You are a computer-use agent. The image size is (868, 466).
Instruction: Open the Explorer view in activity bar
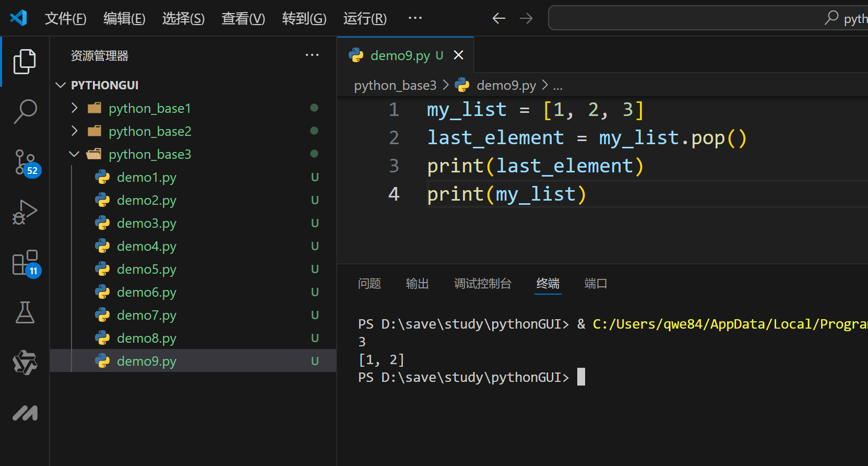(25, 61)
